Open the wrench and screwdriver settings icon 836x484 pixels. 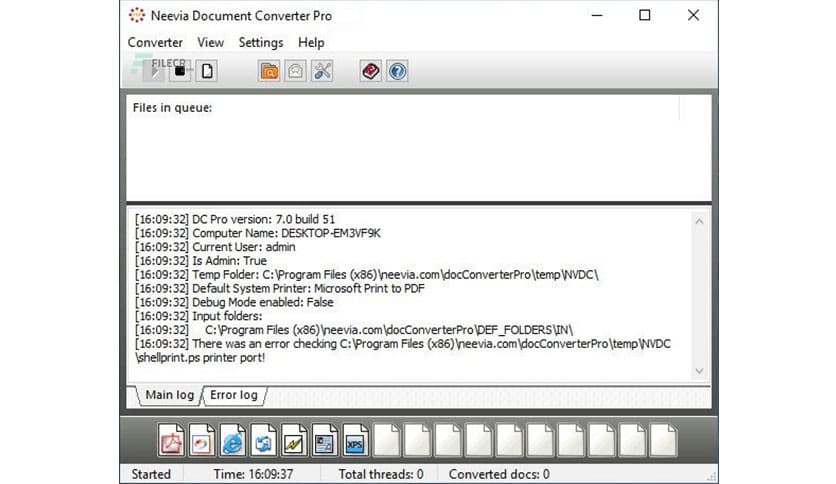point(322,71)
